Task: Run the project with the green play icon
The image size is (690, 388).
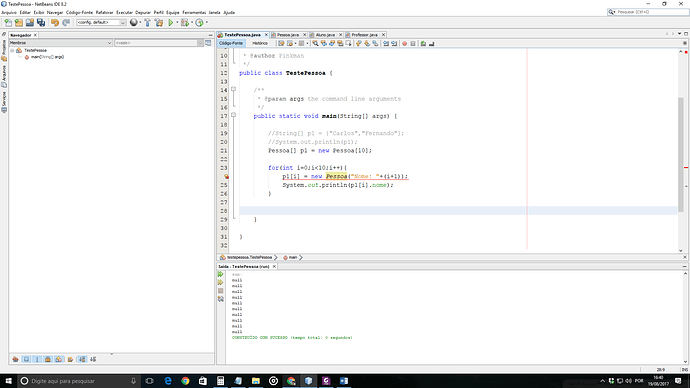Action: pyautogui.click(x=171, y=22)
